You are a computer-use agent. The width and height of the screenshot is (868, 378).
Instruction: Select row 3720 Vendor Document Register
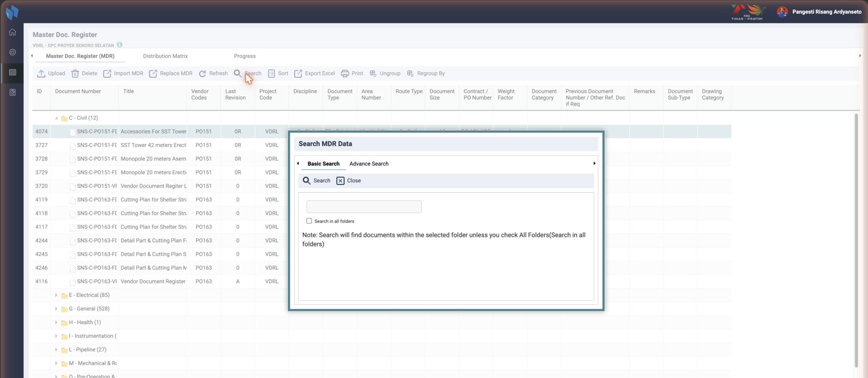click(x=382, y=186)
